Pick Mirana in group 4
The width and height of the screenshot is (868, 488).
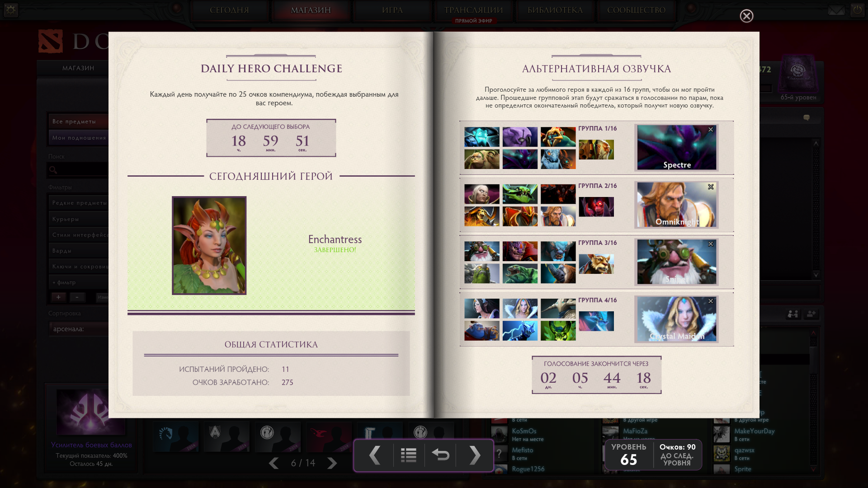pyautogui.click(x=482, y=308)
